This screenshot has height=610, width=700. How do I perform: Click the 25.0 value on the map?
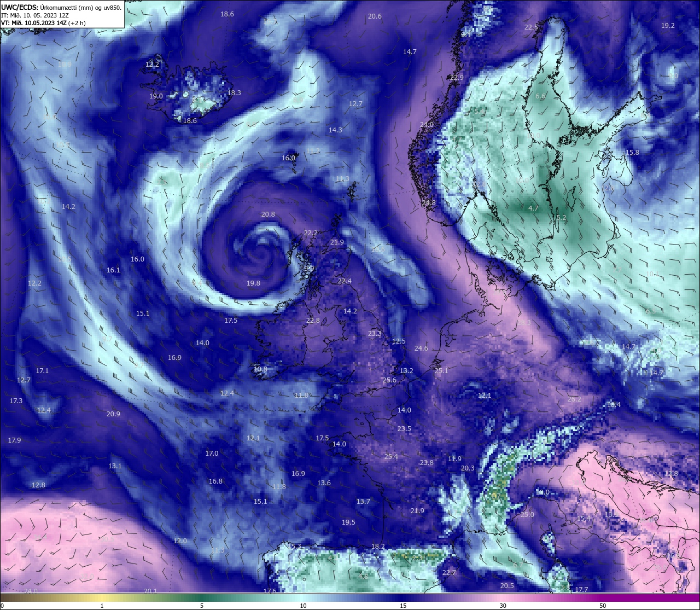[527, 515]
